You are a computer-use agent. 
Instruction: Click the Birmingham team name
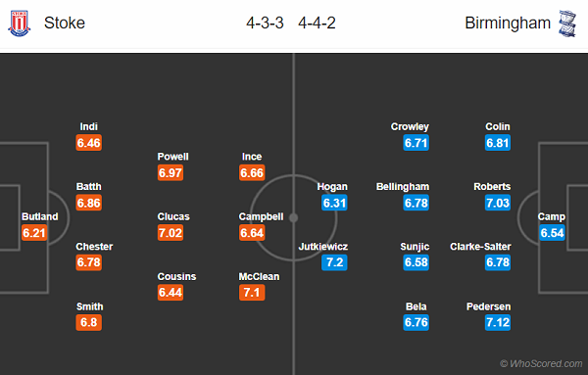pos(508,23)
